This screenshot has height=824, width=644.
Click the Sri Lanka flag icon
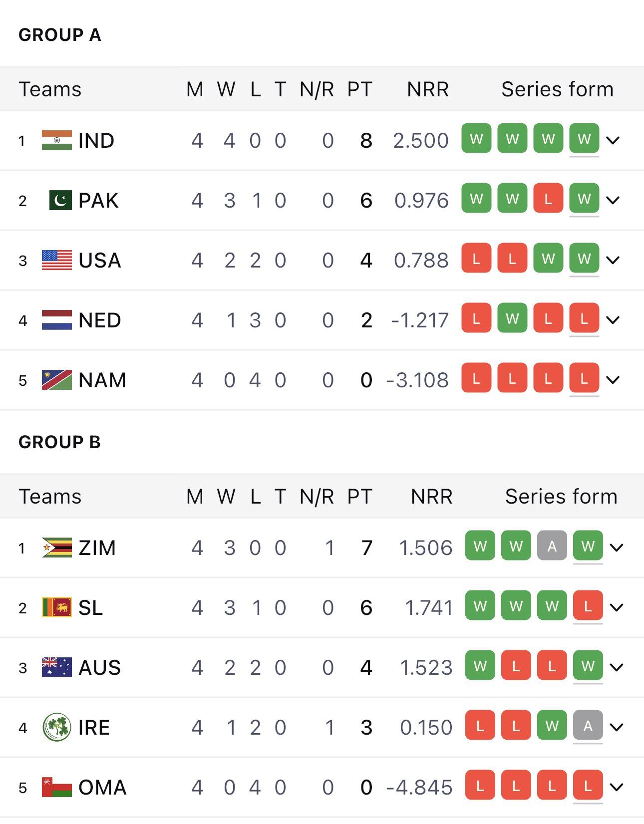coord(56,607)
